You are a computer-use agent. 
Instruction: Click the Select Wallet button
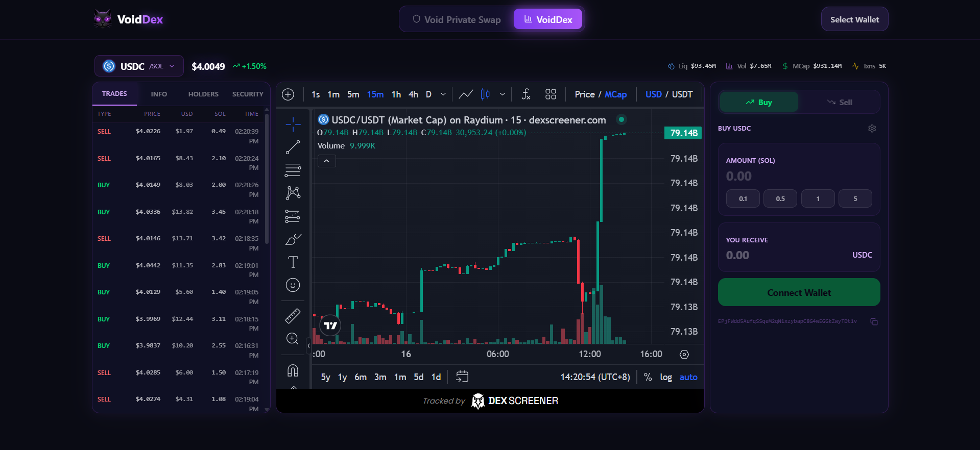point(854,19)
